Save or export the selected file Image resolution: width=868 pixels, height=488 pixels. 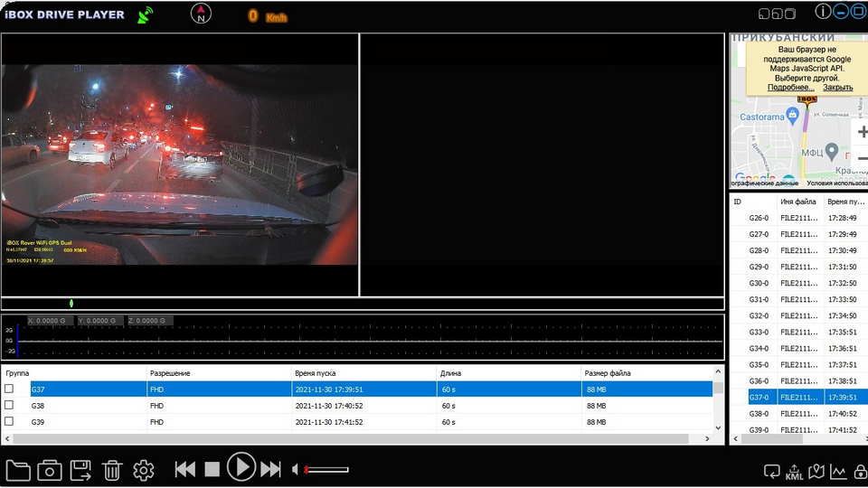click(x=80, y=470)
